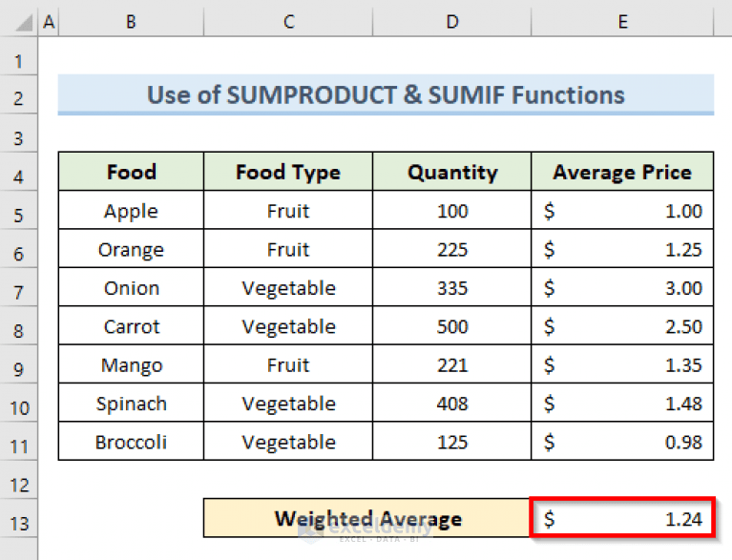Select price cell $ 1.35
This screenshot has width=732, height=560.
pyautogui.click(x=622, y=364)
